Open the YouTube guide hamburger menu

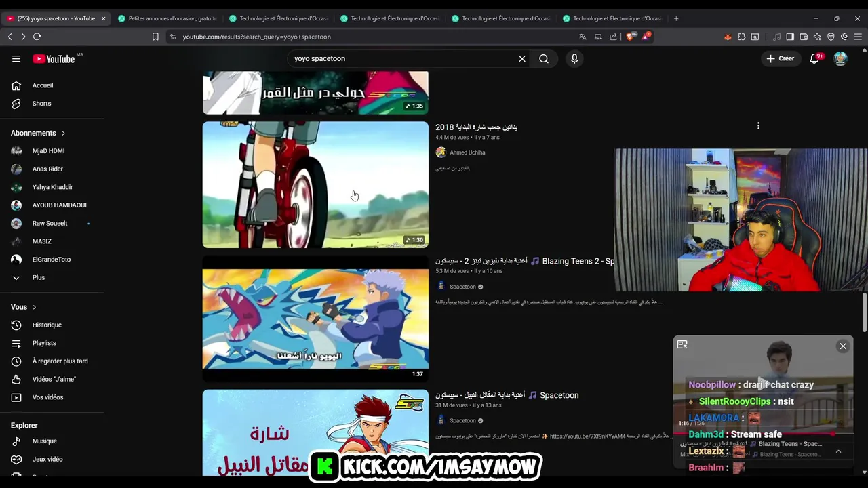coord(16,59)
